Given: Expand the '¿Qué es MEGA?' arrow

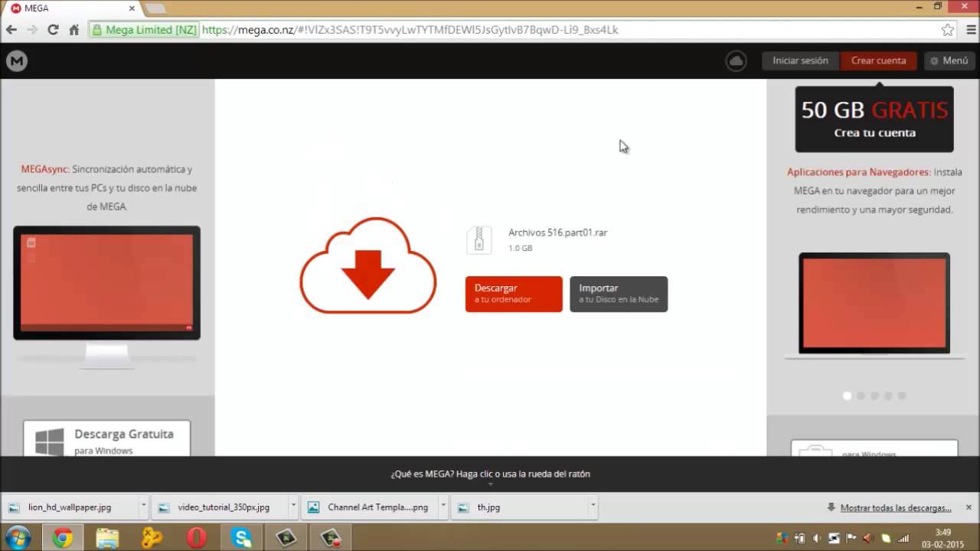Looking at the screenshot, I should [490, 484].
